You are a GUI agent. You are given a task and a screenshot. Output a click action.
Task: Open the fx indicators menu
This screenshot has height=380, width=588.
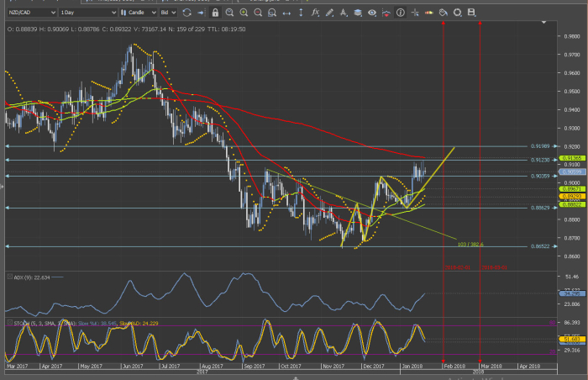[315, 13]
